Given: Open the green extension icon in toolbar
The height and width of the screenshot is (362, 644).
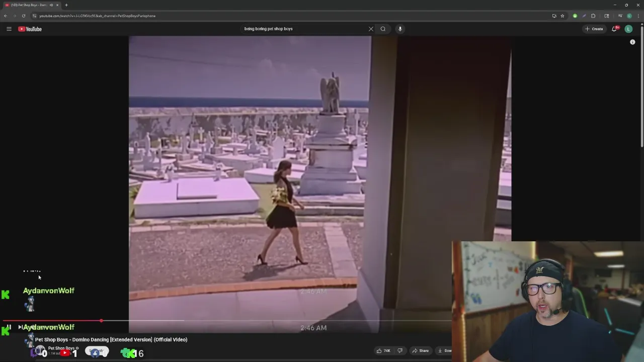Looking at the screenshot, I should pos(575,16).
